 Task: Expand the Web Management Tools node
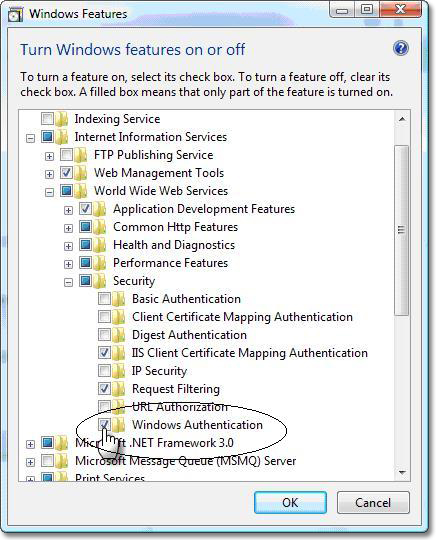click(x=49, y=175)
